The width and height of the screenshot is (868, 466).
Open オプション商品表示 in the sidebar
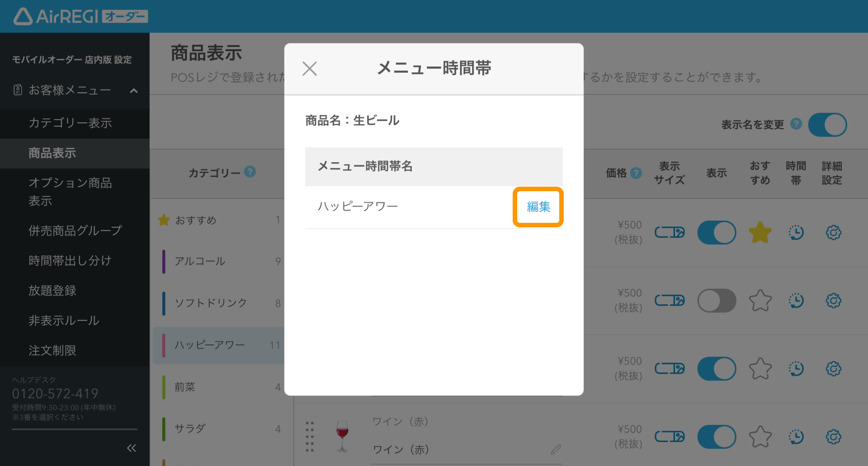(x=75, y=192)
